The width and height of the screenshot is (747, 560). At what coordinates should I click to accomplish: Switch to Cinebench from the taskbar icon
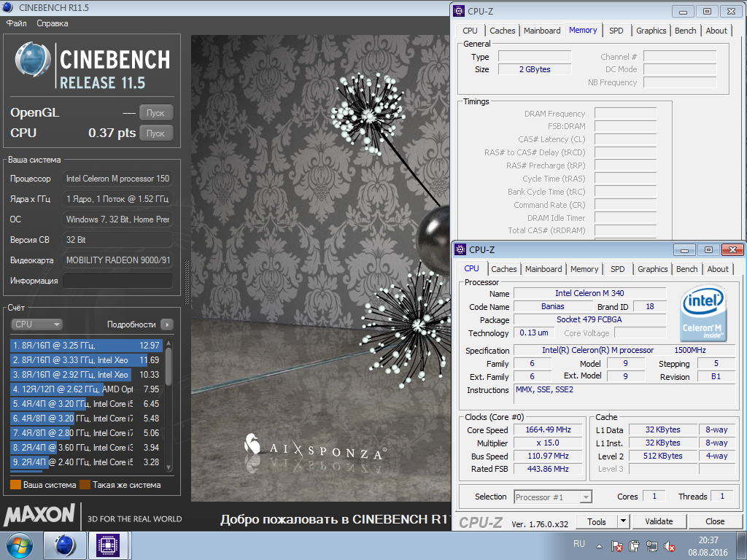(x=65, y=545)
